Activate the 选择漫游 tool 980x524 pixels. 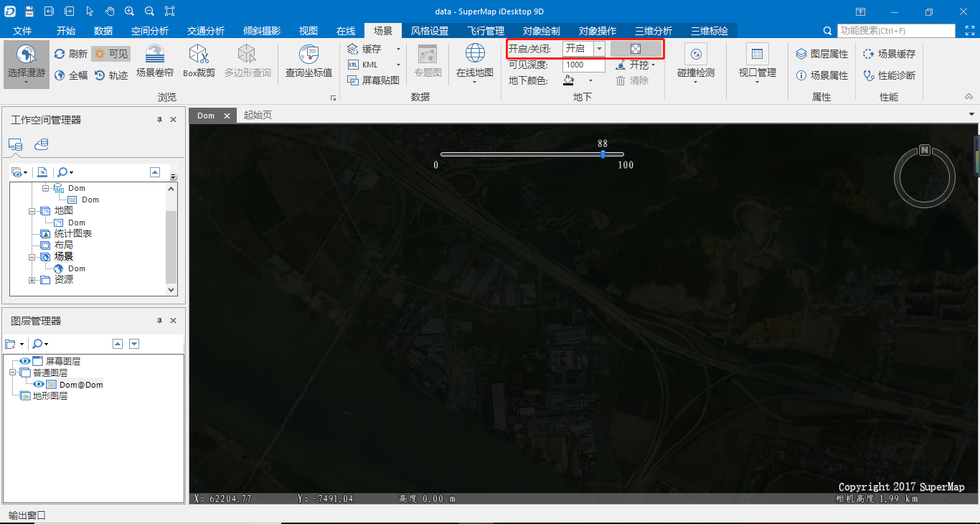26,64
